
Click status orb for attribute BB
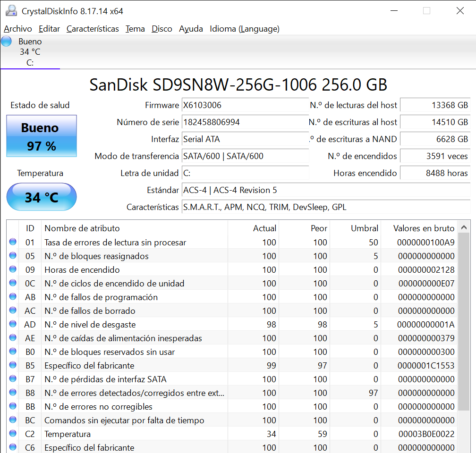coord(13,406)
